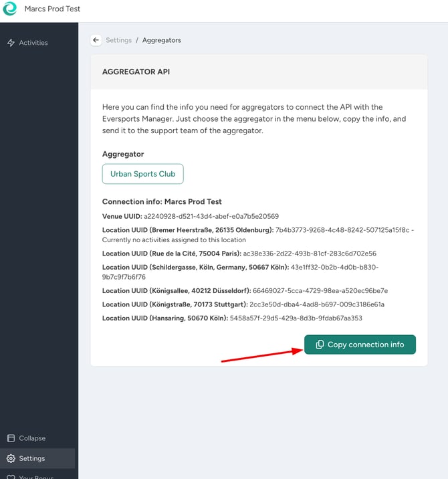Navigate to the Settings breadcrumb link
This screenshot has width=448, height=479.
tap(118, 40)
